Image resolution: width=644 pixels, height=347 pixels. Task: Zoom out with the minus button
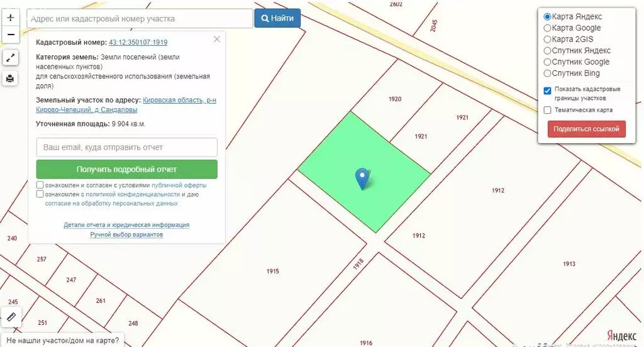tap(10, 35)
